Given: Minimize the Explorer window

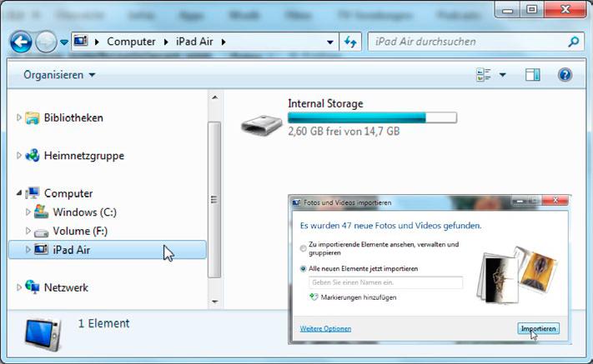Looking at the screenshot, I should click(508, 9).
